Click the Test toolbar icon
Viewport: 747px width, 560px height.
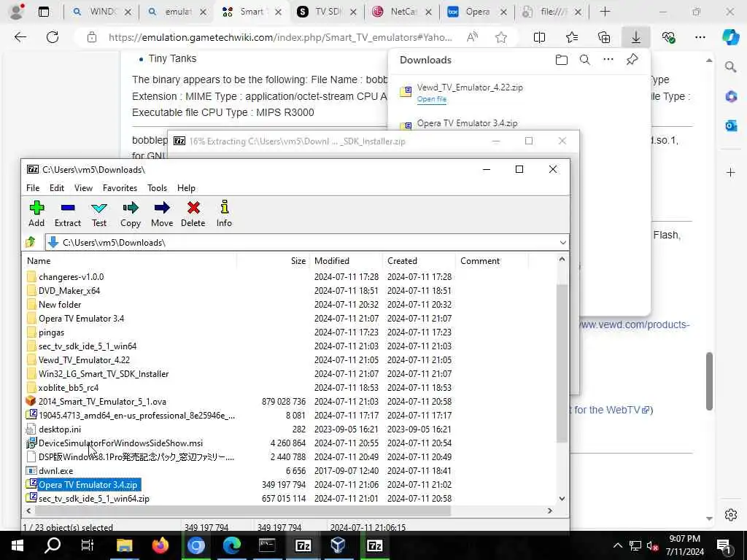click(x=99, y=214)
